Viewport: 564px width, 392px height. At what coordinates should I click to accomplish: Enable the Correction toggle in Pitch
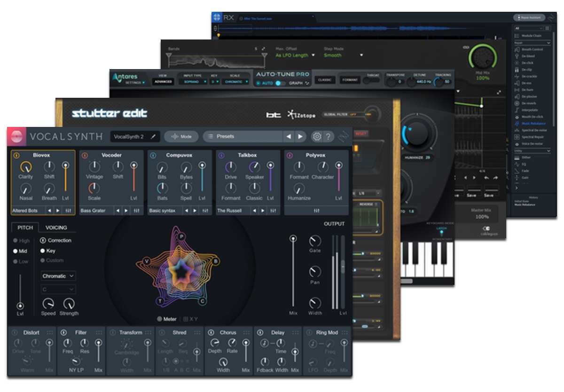[x=43, y=241]
